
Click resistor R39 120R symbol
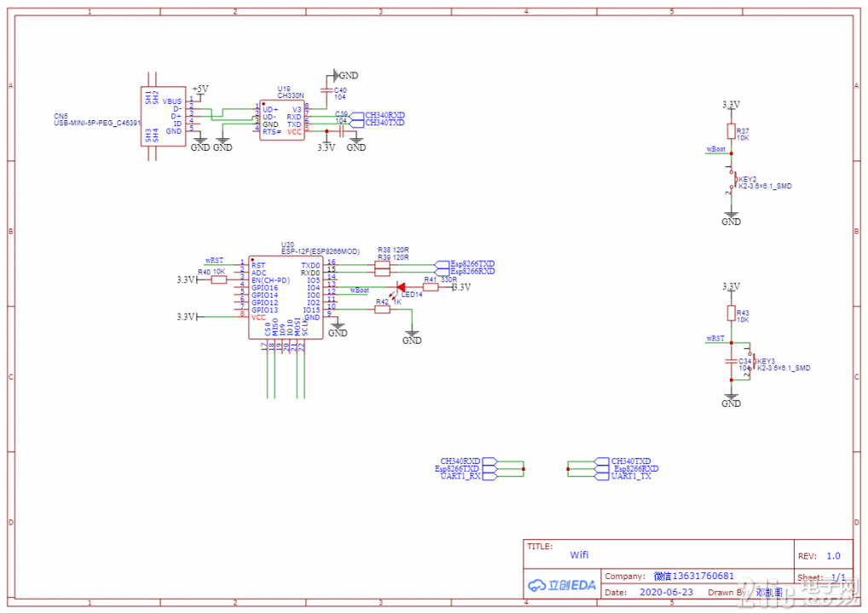point(383,272)
